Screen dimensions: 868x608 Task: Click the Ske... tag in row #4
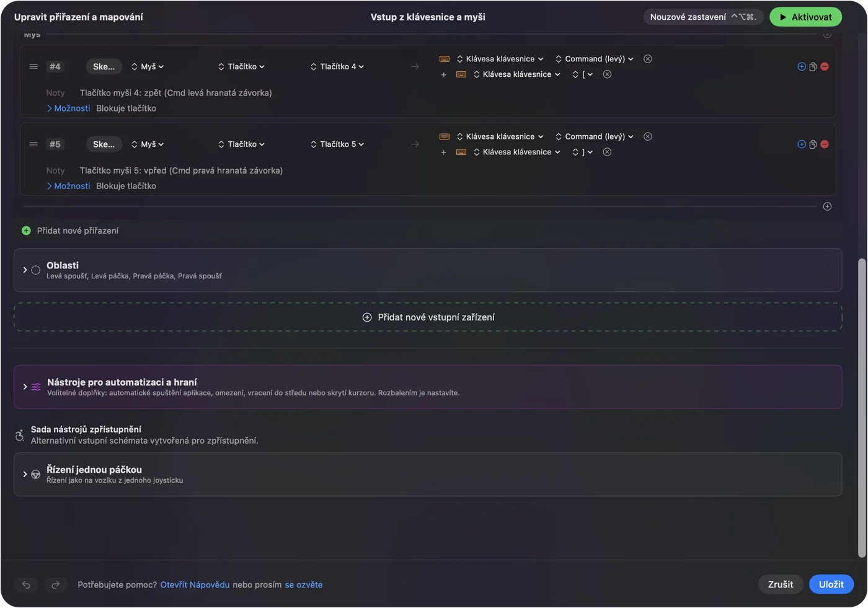tap(104, 66)
